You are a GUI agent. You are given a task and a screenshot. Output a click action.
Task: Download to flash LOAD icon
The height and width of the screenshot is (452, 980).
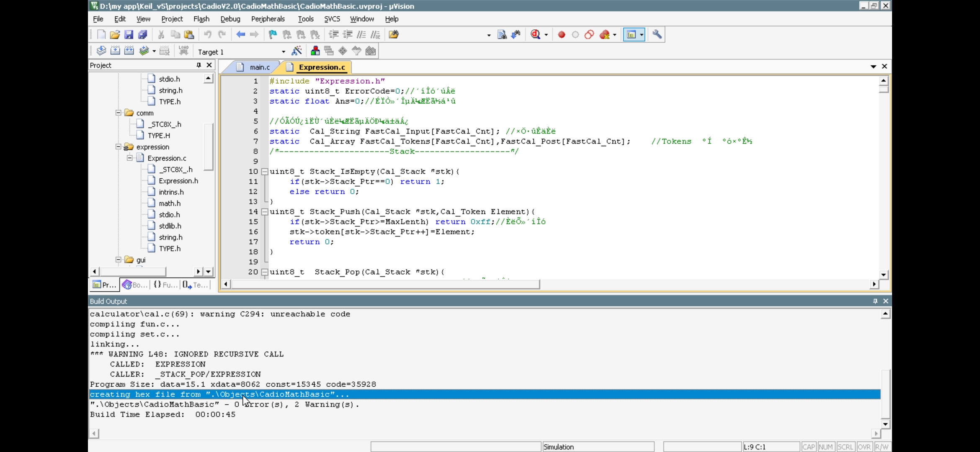pos(183,51)
